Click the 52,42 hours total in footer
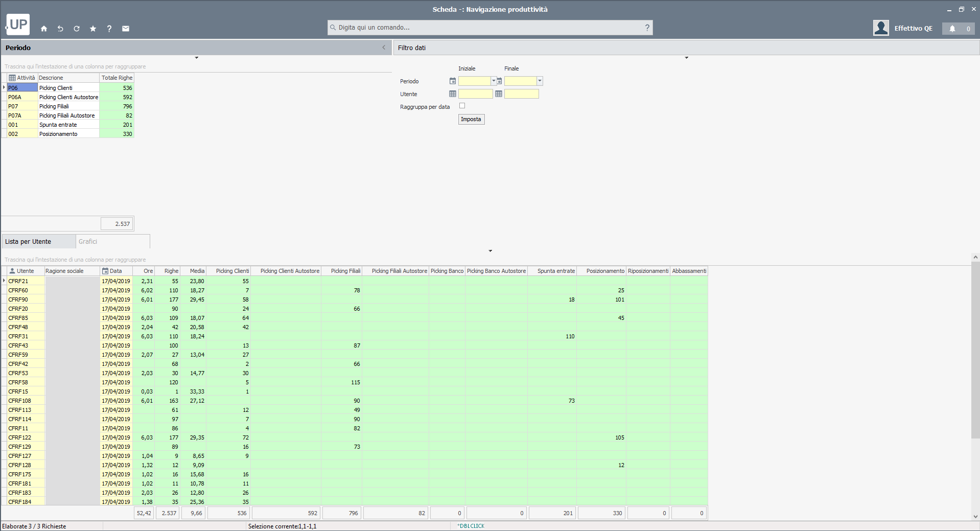Screen dimensions: 980x531 144,513
